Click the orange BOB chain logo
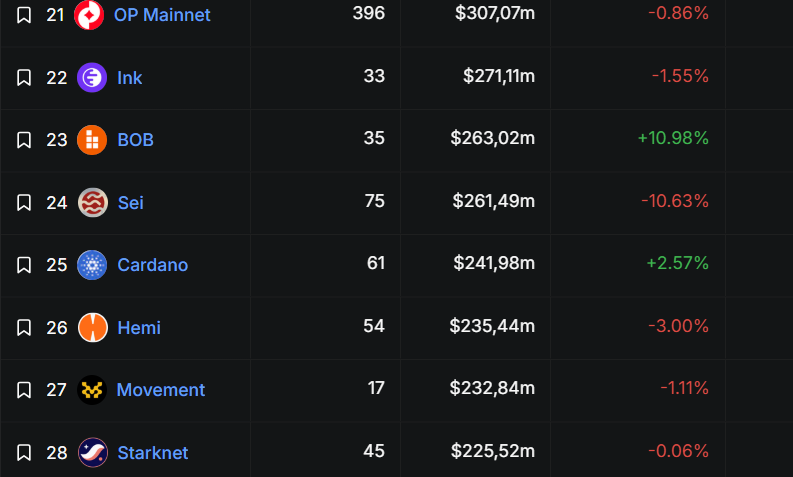 (92, 140)
